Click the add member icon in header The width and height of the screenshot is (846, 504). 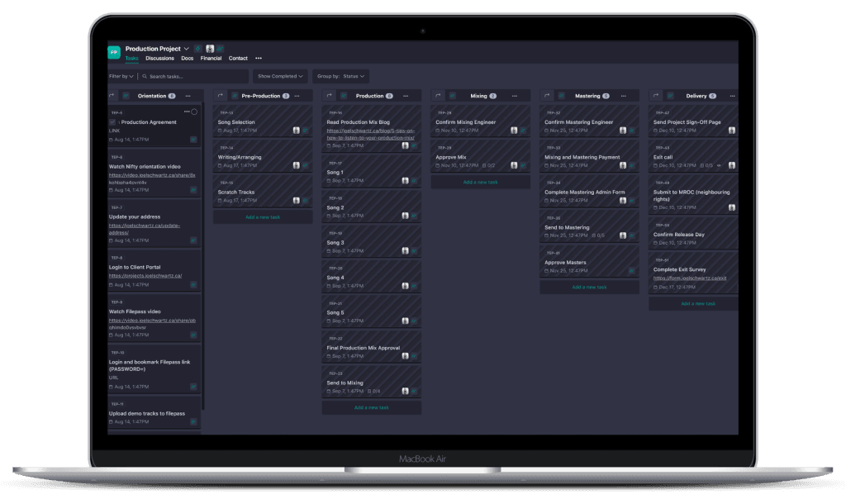point(220,49)
